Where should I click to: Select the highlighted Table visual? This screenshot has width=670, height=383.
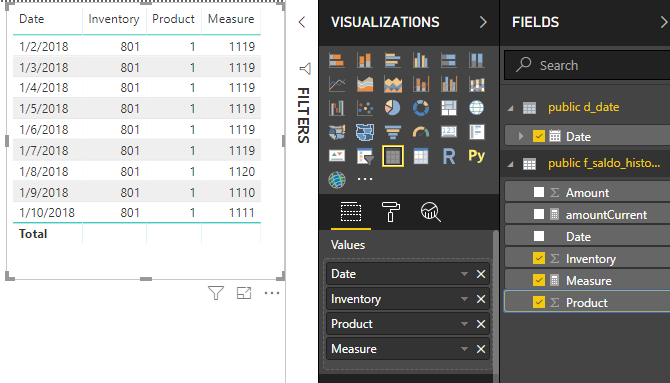point(393,156)
